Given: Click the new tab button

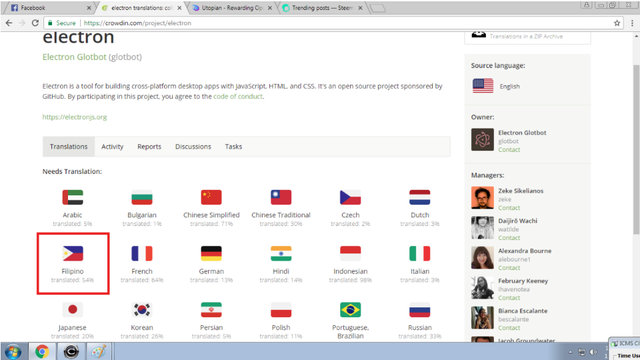Looking at the screenshot, I should click(x=378, y=8).
